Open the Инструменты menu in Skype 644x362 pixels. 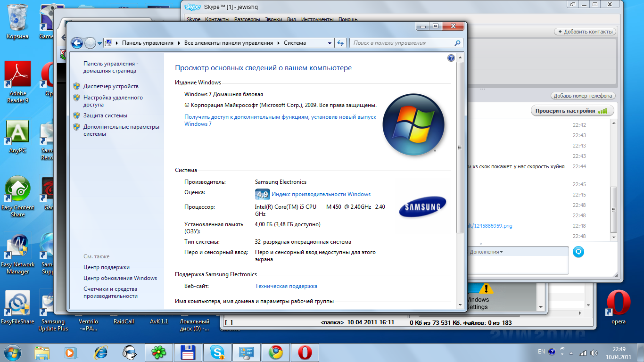pyautogui.click(x=318, y=19)
